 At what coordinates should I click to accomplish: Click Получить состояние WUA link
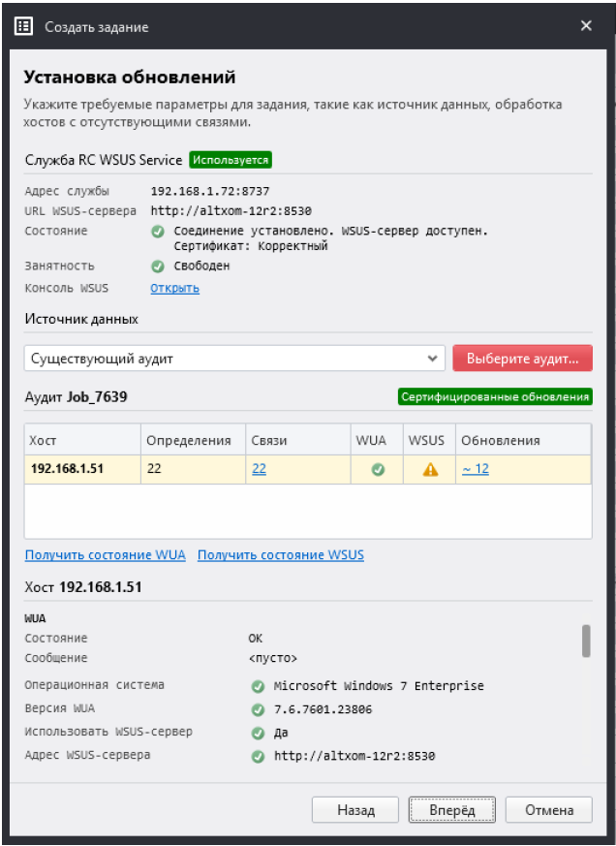click(105, 555)
